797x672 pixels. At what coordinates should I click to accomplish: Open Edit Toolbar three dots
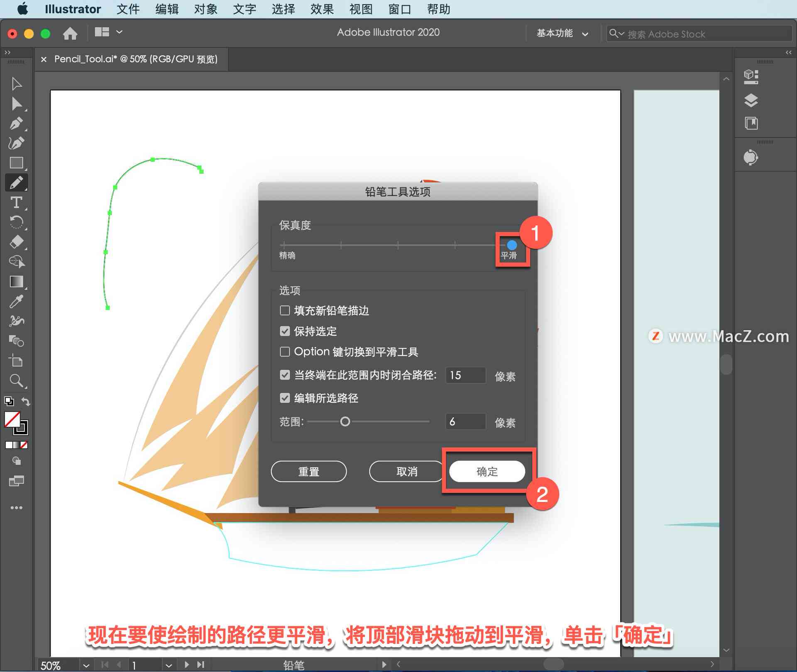[x=16, y=508]
